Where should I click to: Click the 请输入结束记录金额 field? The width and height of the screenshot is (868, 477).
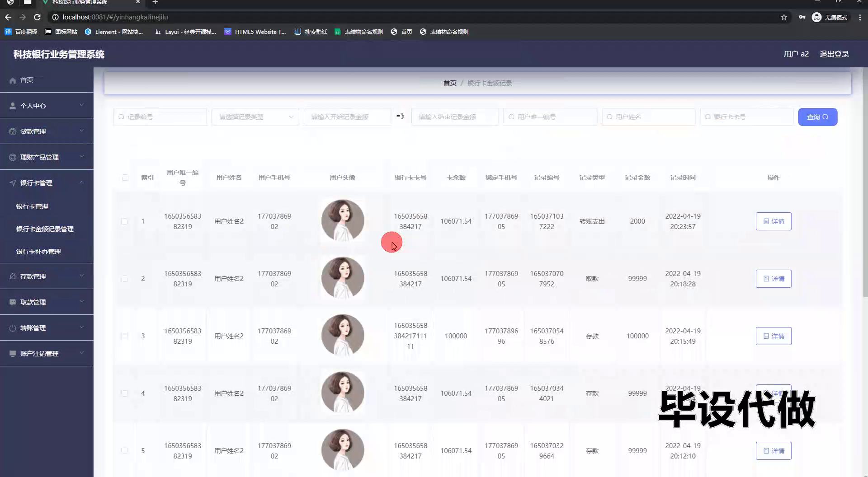pyautogui.click(x=455, y=117)
